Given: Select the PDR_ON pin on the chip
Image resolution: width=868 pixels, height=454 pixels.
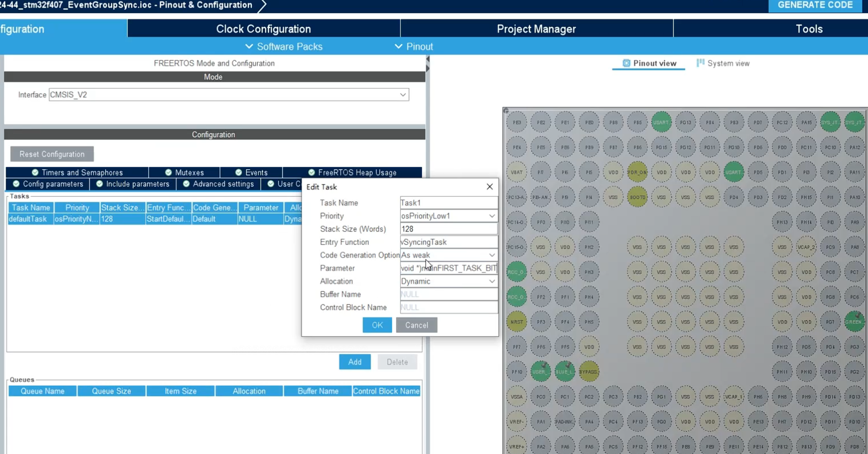Looking at the screenshot, I should pos(637,172).
